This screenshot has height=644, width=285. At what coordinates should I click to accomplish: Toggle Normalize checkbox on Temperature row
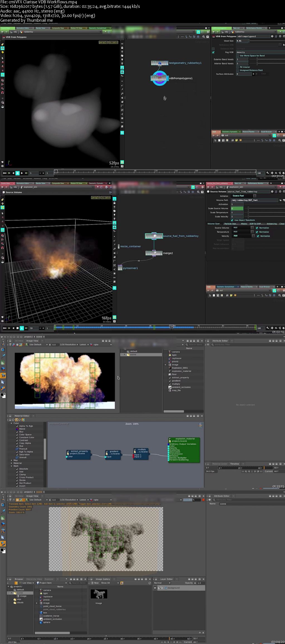click(257, 232)
